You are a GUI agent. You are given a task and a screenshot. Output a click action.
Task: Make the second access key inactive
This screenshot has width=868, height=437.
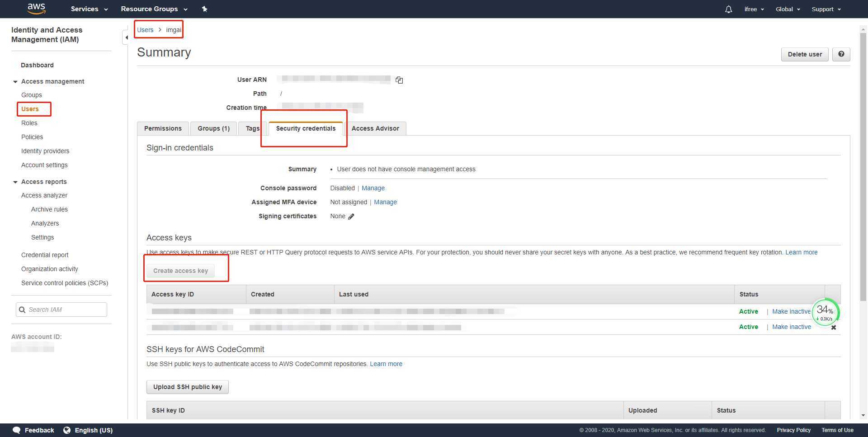(x=791, y=327)
